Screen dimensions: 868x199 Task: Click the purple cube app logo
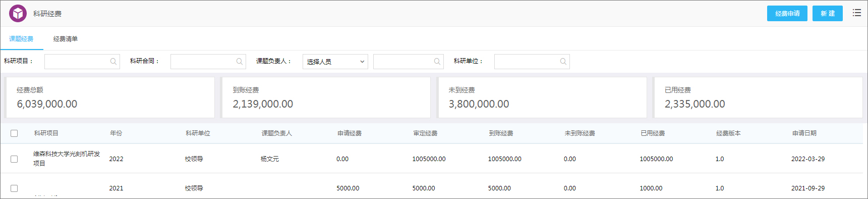[18, 14]
